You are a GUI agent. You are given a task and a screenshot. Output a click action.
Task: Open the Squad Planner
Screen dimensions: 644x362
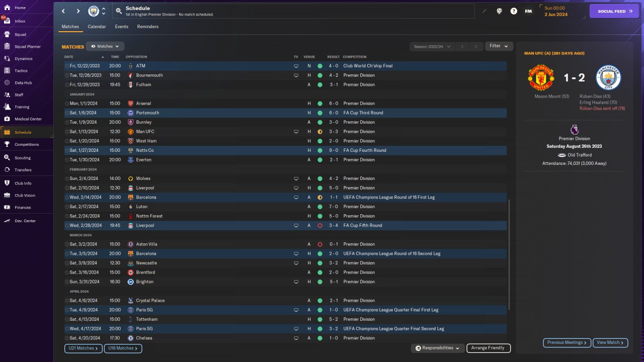click(27, 47)
